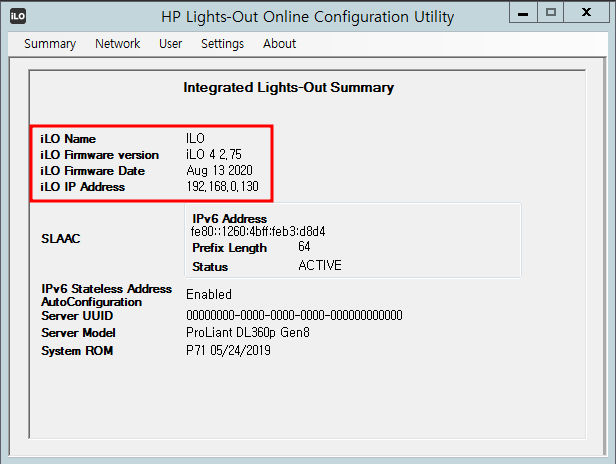Image resolution: width=616 pixels, height=464 pixels.
Task: Click the iLO Name value ILO
Action: tap(195, 138)
